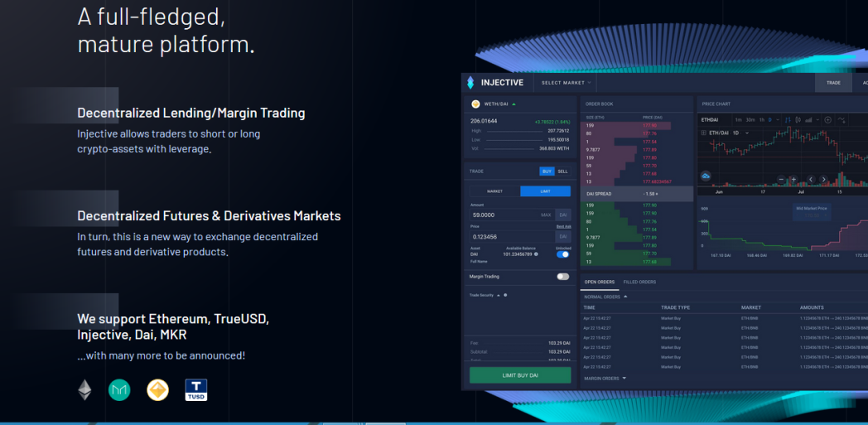Image resolution: width=868 pixels, height=425 pixels.
Task: Click the yellow Dai coin icon
Action: pos(157,390)
